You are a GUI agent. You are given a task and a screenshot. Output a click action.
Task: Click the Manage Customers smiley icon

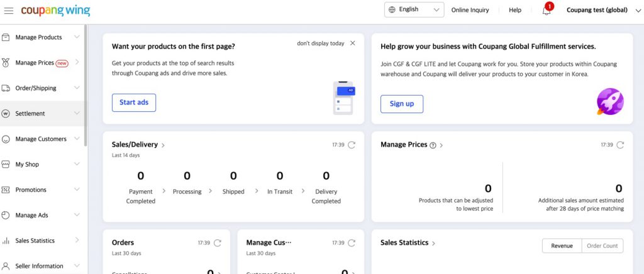6,139
